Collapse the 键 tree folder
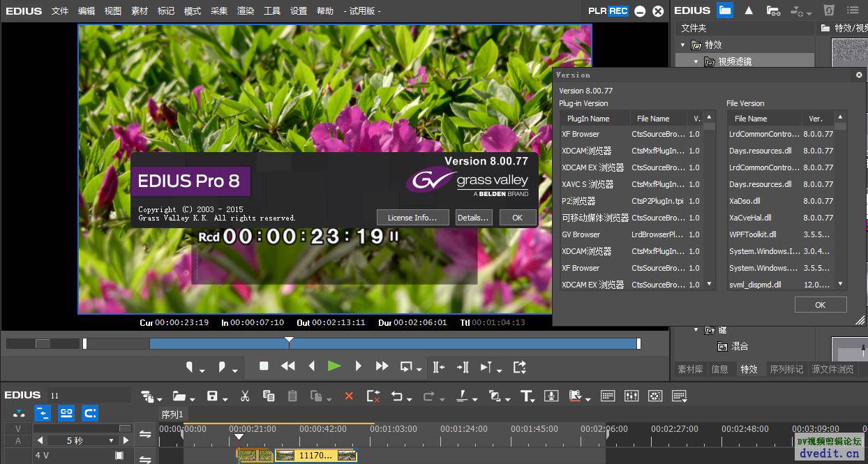 [x=696, y=329]
